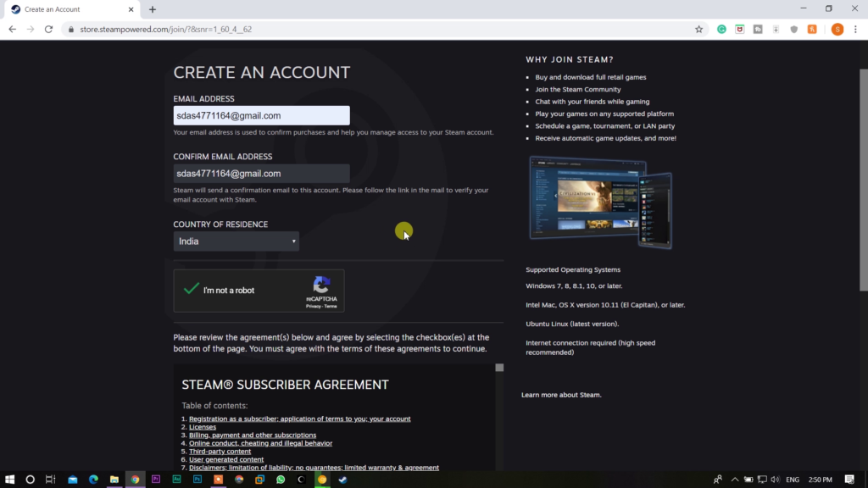Click the 'WHY JOIN STEAM?' heading
Image resolution: width=868 pixels, height=488 pixels.
click(570, 60)
